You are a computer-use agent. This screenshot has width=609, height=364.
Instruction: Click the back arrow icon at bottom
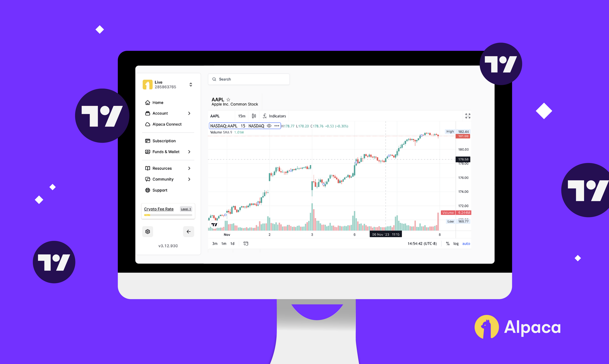(x=188, y=231)
